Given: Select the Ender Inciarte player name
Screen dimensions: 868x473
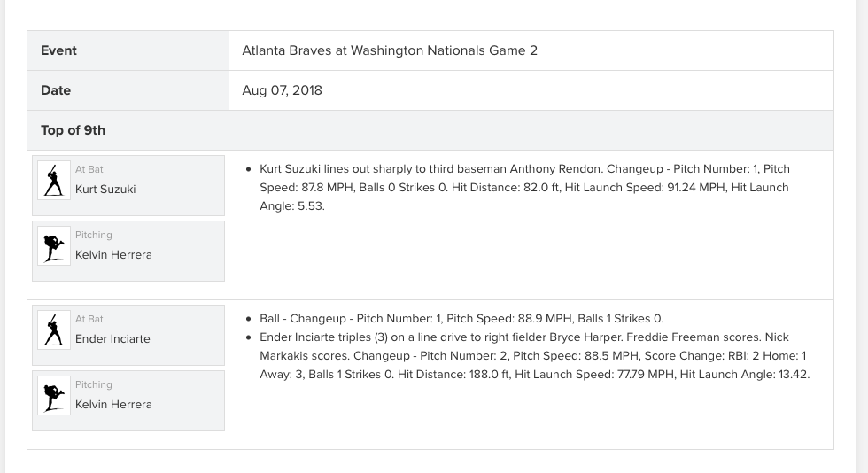Looking at the screenshot, I should pyautogui.click(x=112, y=339).
